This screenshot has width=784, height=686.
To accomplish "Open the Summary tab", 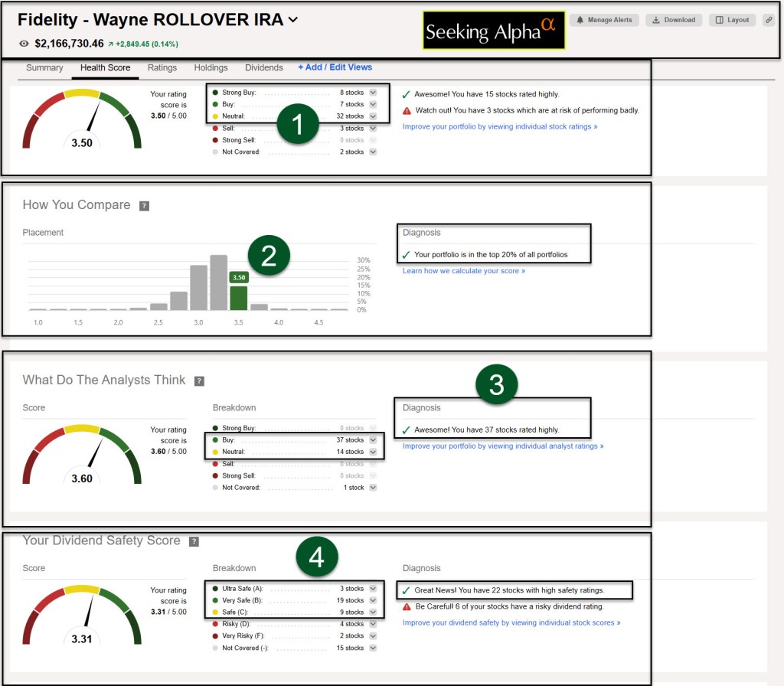I will [x=44, y=68].
